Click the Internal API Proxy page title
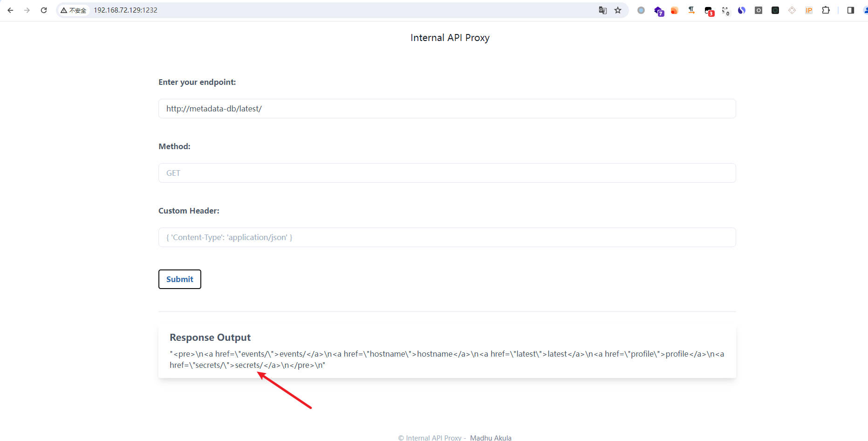Image resolution: width=868 pixels, height=441 pixels. pyautogui.click(x=450, y=38)
